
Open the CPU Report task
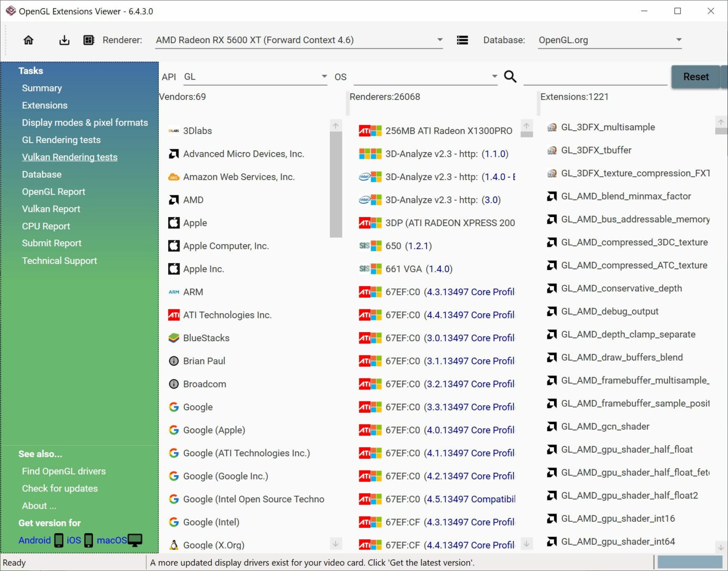(x=46, y=226)
